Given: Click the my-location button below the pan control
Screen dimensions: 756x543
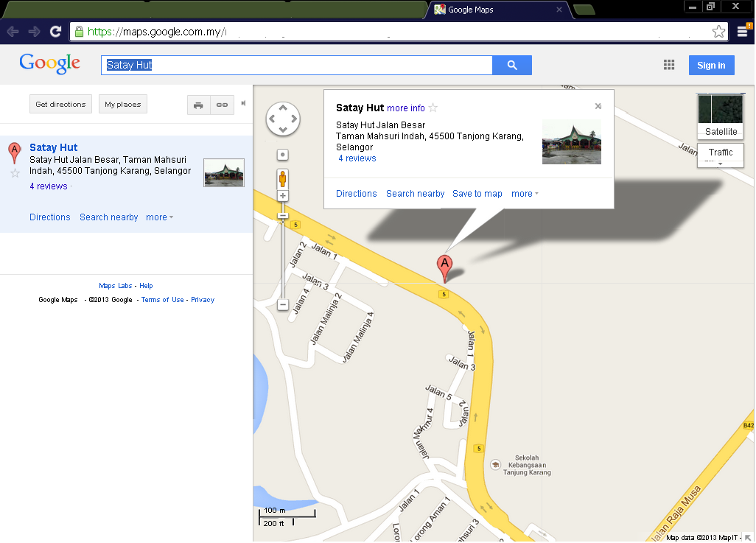Looking at the screenshot, I should pos(283,155).
